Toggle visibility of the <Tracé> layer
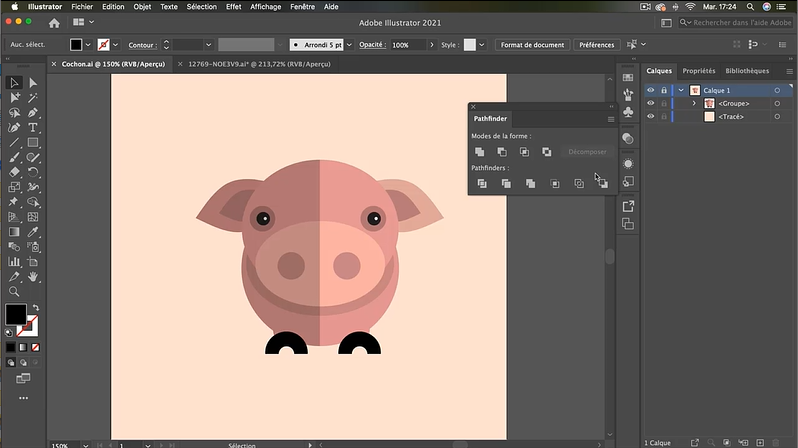This screenshot has height=448, width=798. (x=650, y=116)
